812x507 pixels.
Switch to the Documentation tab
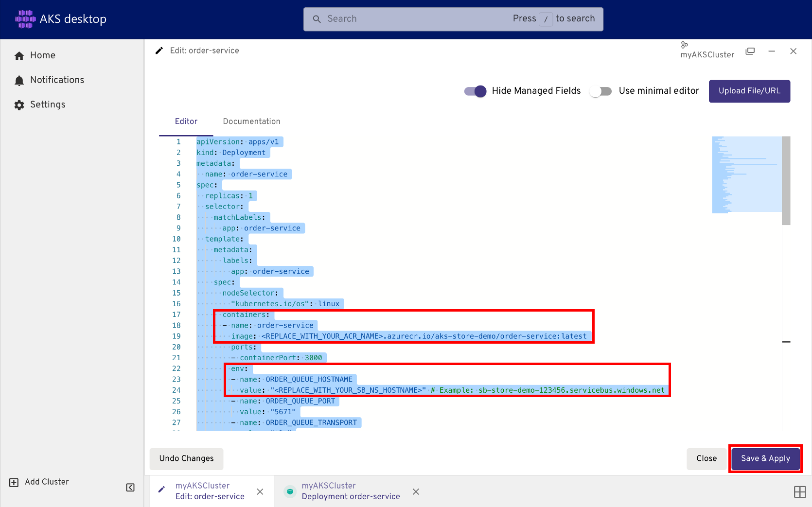pyautogui.click(x=252, y=122)
